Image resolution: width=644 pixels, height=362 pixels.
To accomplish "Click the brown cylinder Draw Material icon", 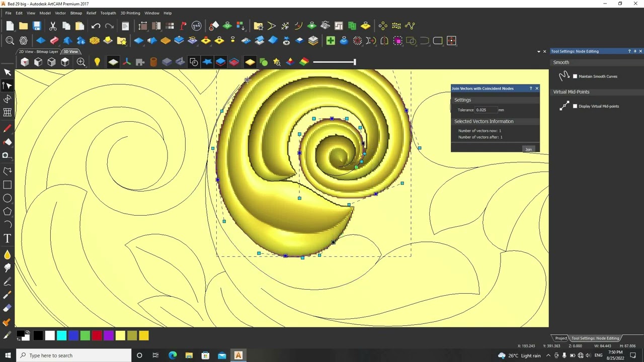I will [x=153, y=62].
